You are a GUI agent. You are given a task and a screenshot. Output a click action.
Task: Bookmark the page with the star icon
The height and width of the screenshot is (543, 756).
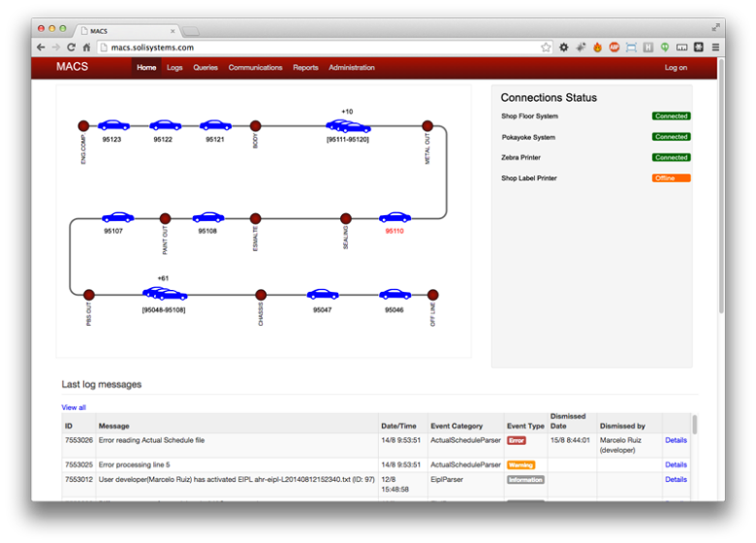pos(546,47)
